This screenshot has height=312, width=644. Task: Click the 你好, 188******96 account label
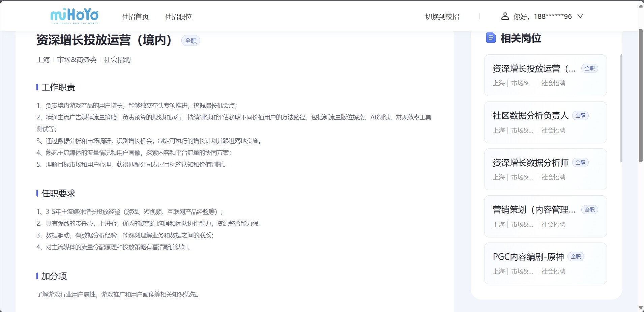pos(543,17)
